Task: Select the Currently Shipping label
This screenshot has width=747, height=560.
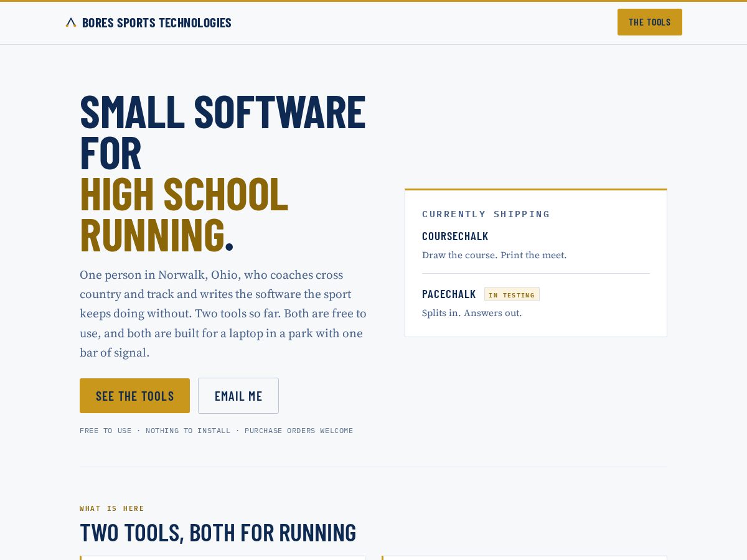Action: pyautogui.click(x=486, y=214)
